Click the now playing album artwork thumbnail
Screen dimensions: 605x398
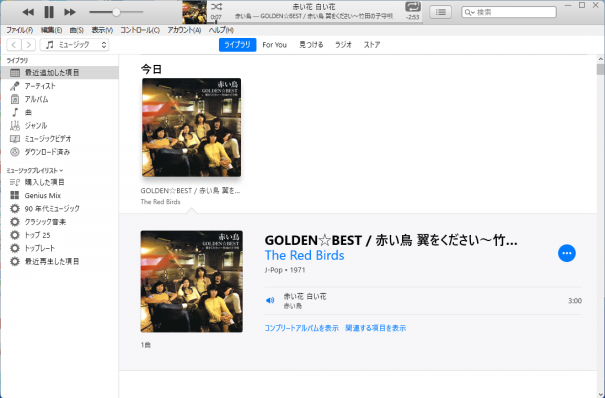click(194, 12)
